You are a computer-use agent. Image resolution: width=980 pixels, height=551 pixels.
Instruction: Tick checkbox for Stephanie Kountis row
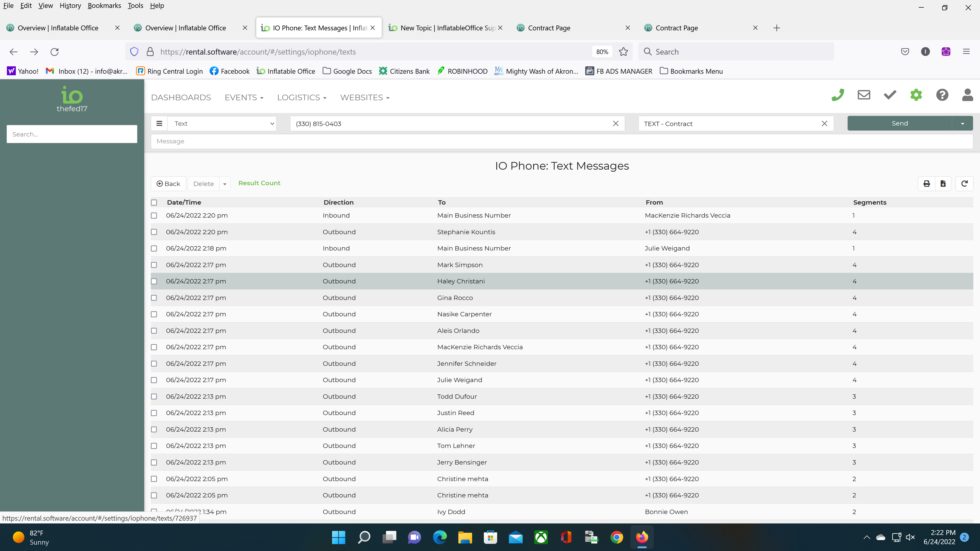pyautogui.click(x=154, y=232)
